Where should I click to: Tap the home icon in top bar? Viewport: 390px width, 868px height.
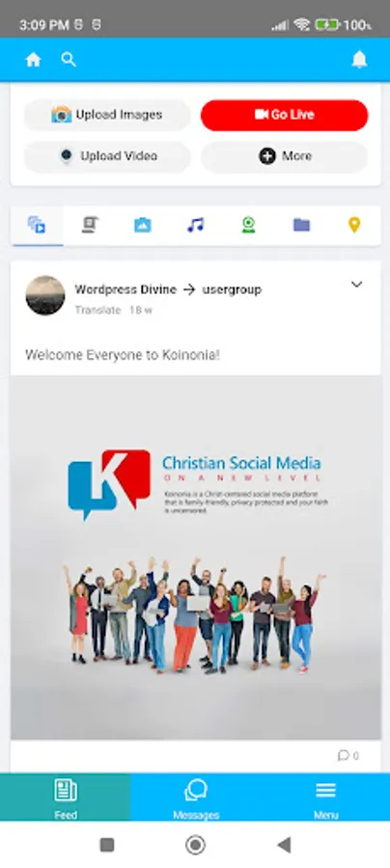[x=33, y=60]
